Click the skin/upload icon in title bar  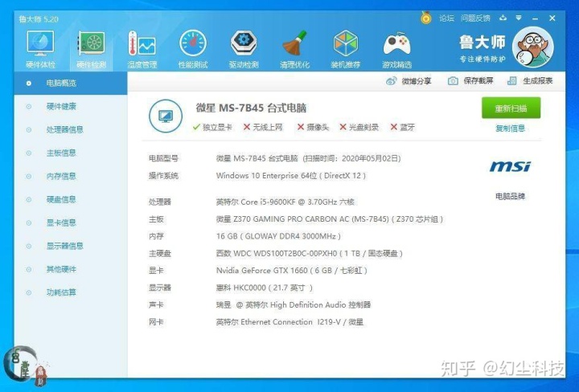(503, 18)
